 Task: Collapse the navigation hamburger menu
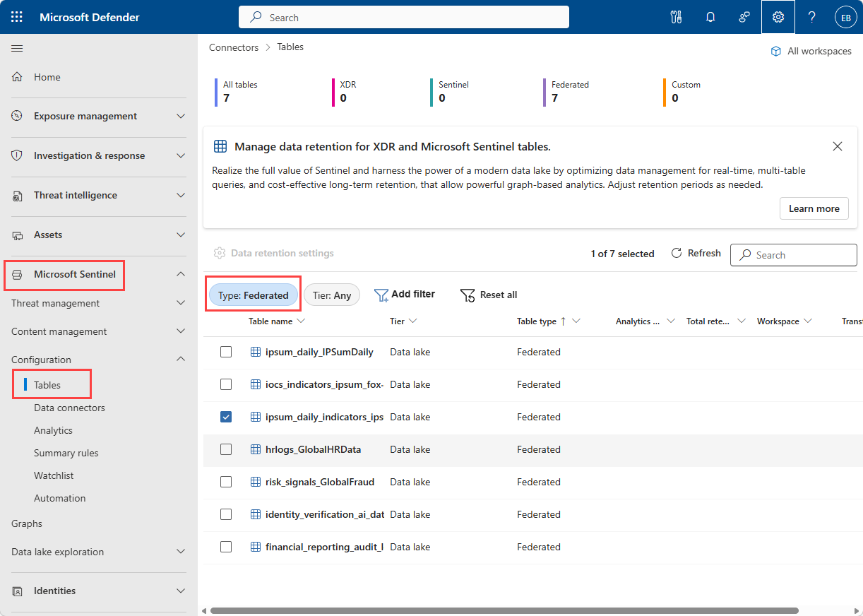pyautogui.click(x=17, y=48)
